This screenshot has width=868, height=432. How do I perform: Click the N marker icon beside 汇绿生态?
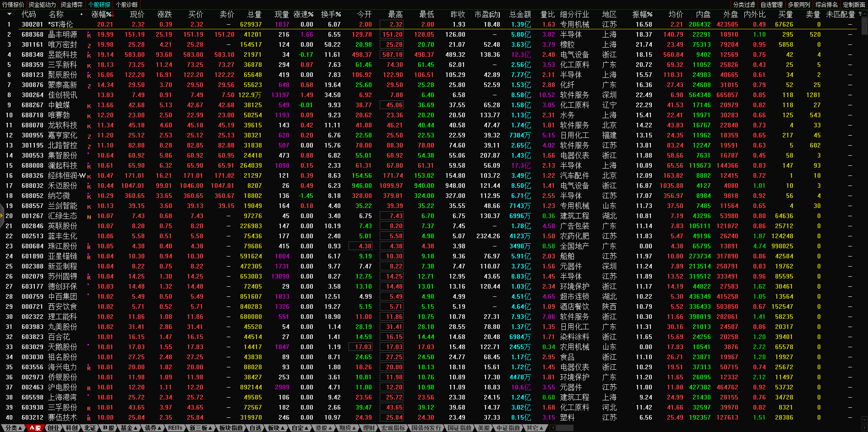coord(89,216)
